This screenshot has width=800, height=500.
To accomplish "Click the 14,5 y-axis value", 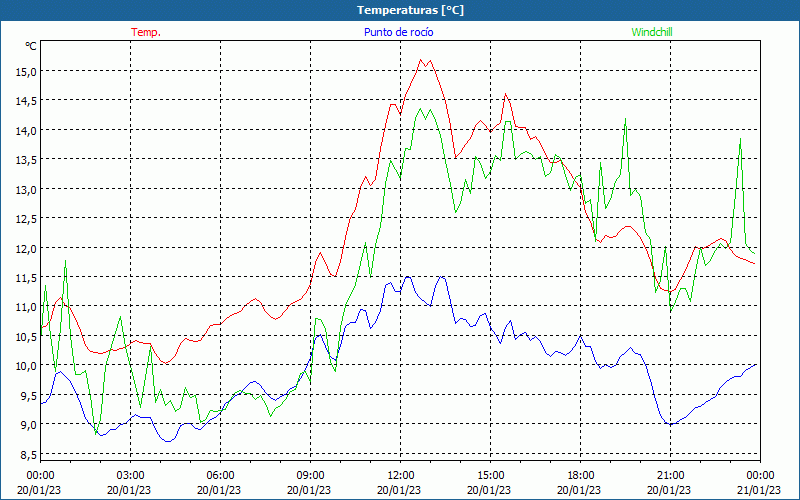I will tap(27, 101).
